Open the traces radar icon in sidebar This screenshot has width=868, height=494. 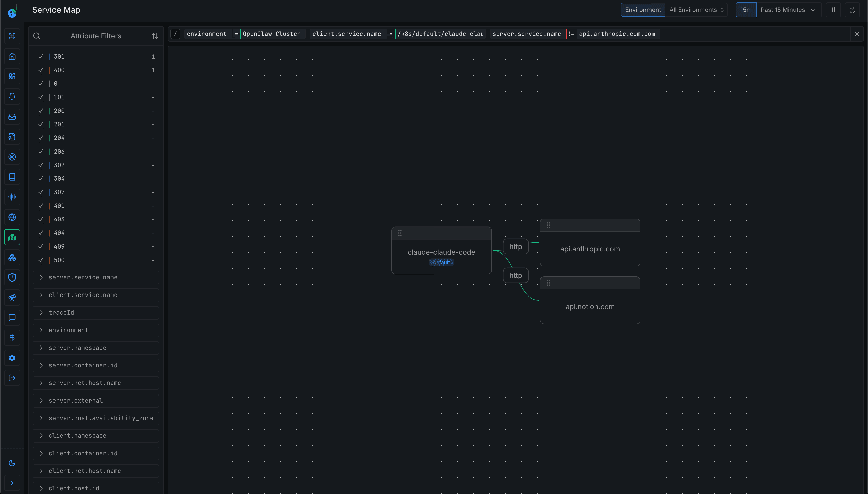(x=12, y=156)
